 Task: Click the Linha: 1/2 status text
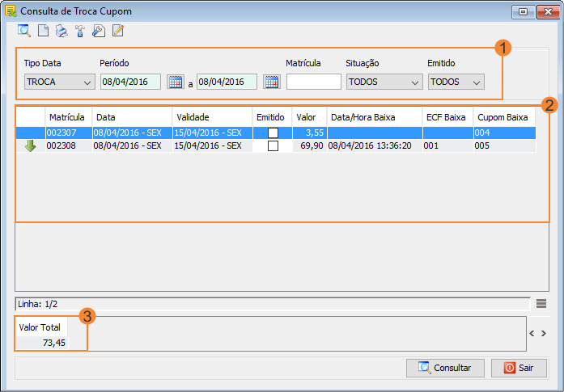click(38, 305)
